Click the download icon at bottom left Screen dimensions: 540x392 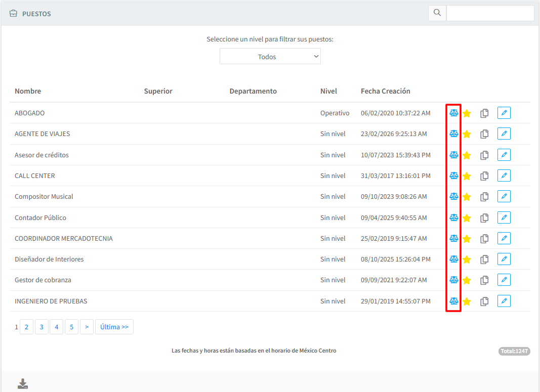pyautogui.click(x=23, y=384)
